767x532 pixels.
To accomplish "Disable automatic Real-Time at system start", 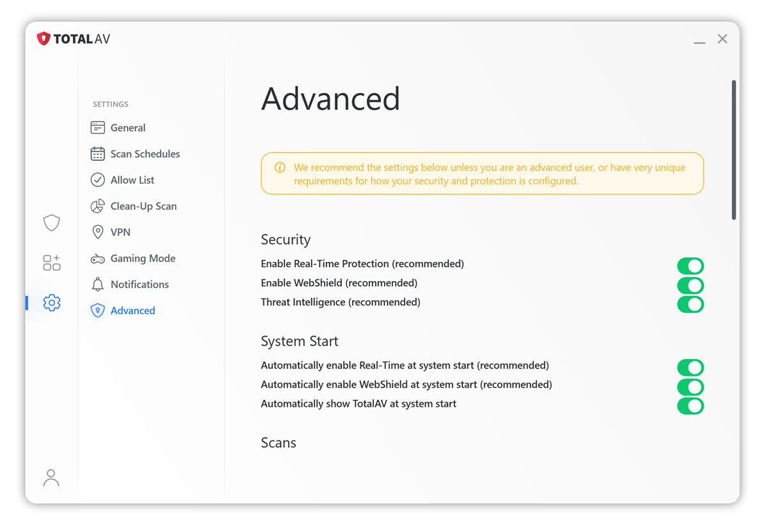I will 690,367.
